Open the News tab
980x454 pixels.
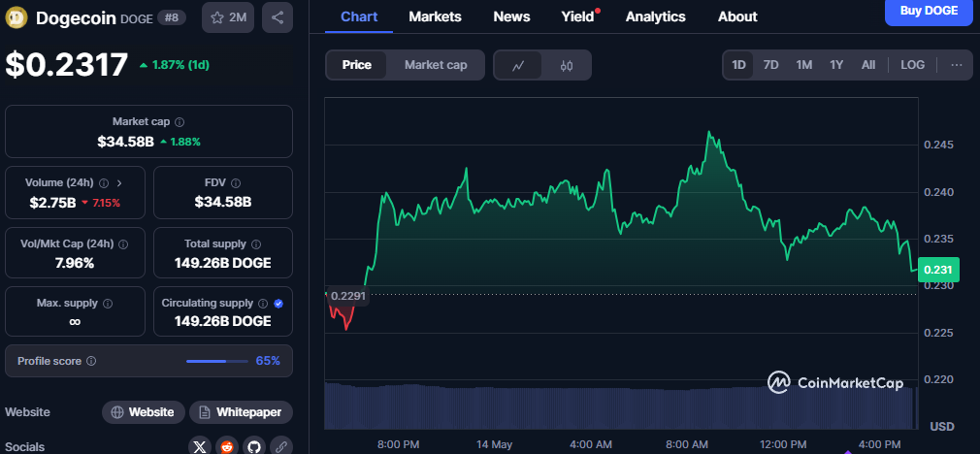pyautogui.click(x=511, y=16)
